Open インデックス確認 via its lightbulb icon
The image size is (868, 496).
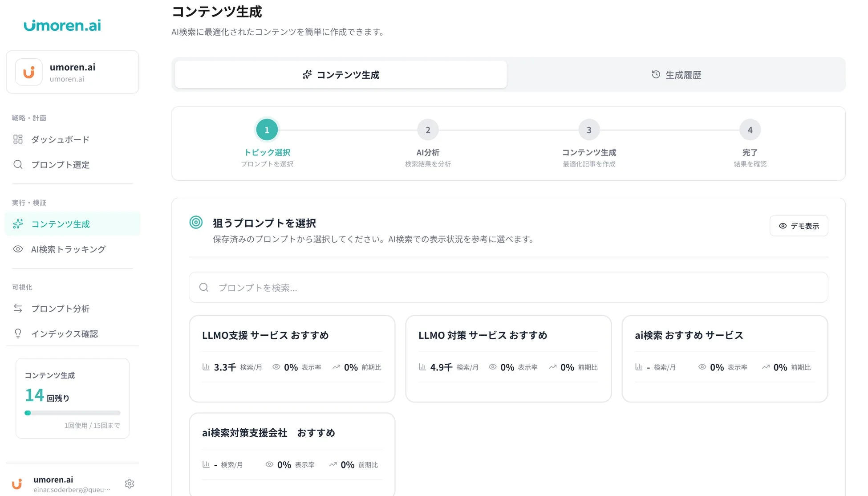[18, 333]
